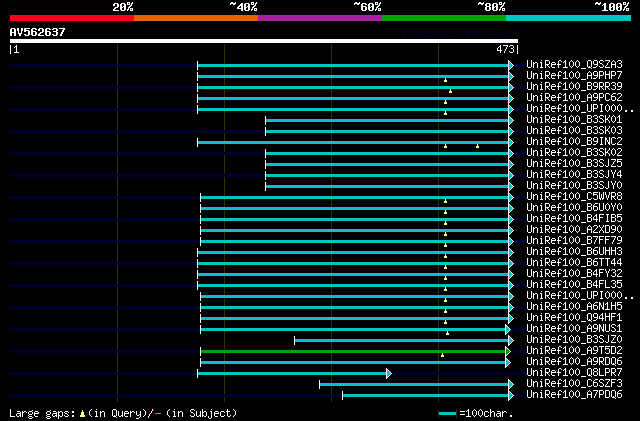Open hit UniRef100_B3SK03
Screen dimensions: 640x421
tap(574, 131)
